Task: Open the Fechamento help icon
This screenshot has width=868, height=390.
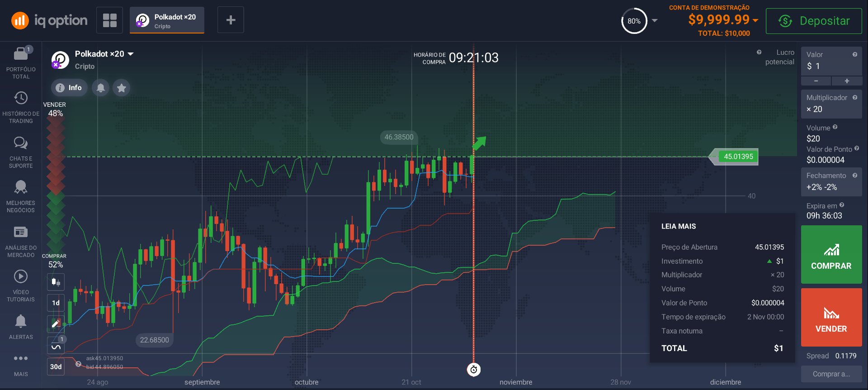Action: coord(855,175)
